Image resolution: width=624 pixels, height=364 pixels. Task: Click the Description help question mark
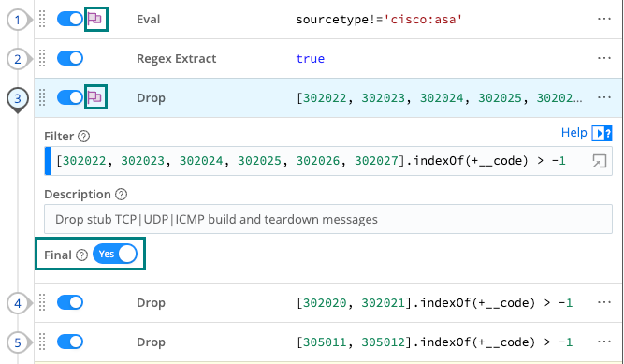pyautogui.click(x=121, y=195)
